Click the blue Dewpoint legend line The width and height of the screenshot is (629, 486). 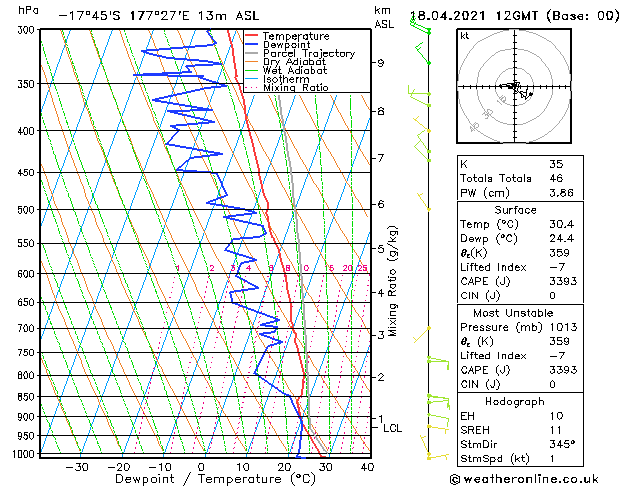click(x=252, y=45)
